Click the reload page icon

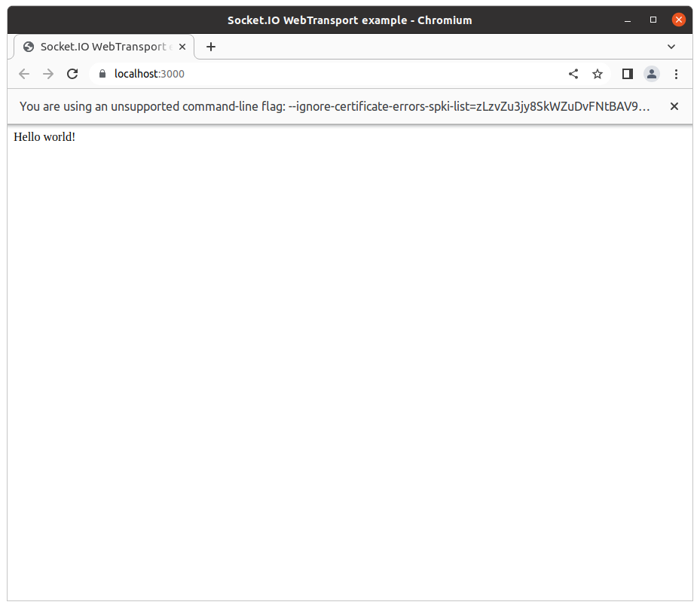point(72,74)
